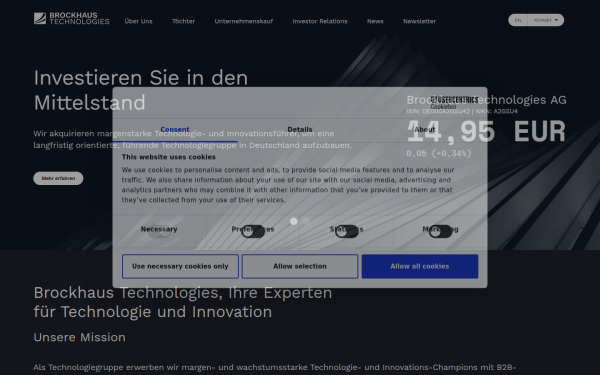
Task: Select the first hero slider dot
Action: click(x=293, y=221)
